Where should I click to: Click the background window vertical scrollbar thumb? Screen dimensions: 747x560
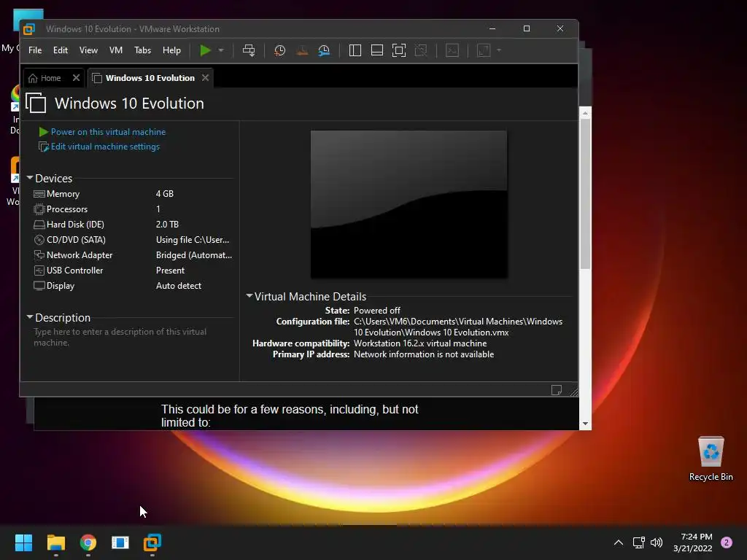click(x=585, y=194)
